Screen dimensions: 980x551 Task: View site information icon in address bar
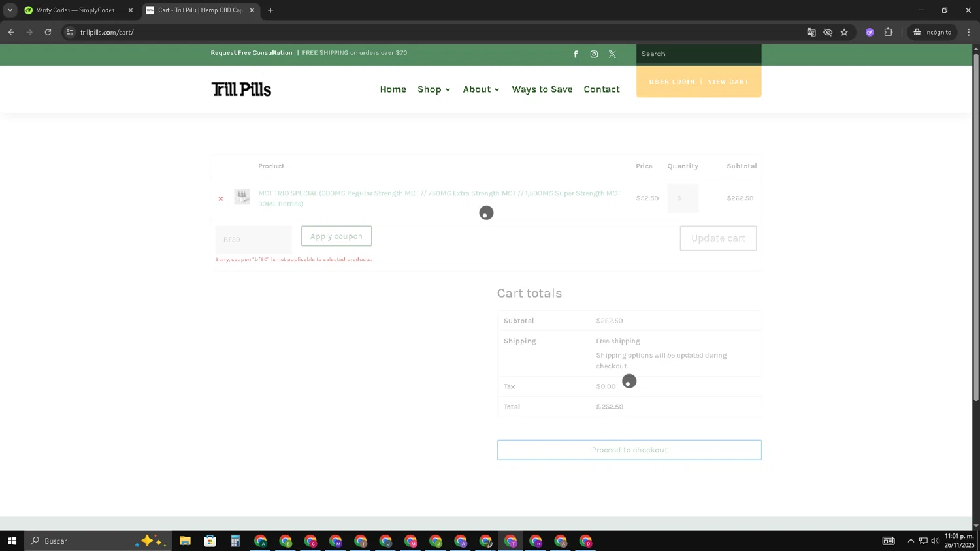70,32
